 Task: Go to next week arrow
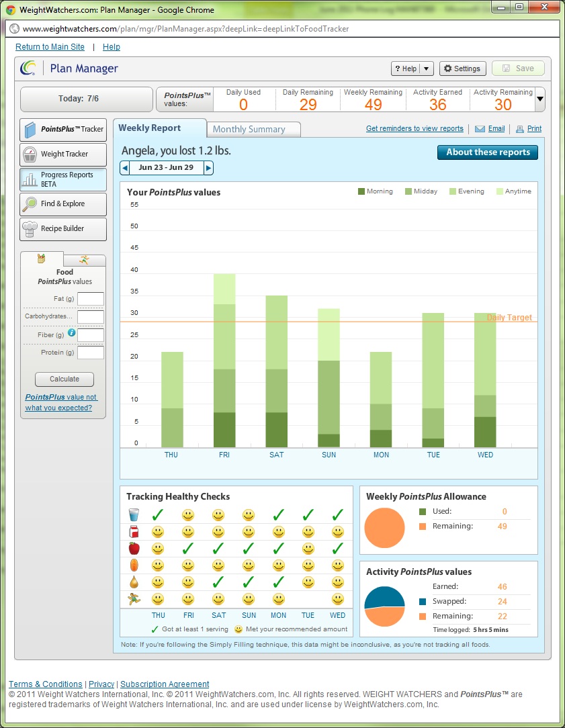[x=208, y=168]
